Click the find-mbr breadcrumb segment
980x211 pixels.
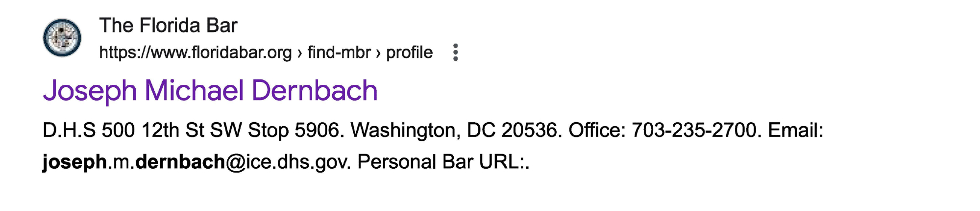[x=339, y=53]
